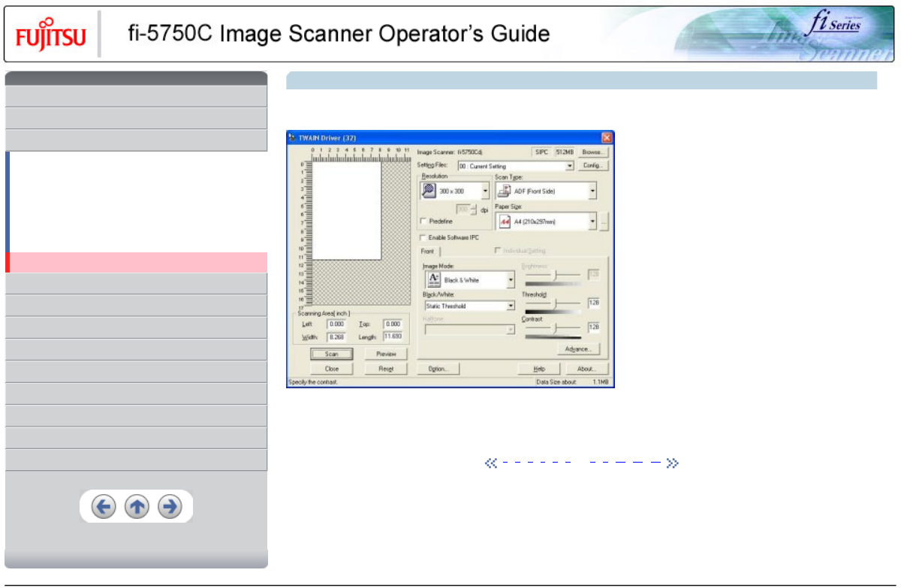The width and height of the screenshot is (901, 588).
Task: Click the up arrow navigation icon
Action: [x=137, y=507]
